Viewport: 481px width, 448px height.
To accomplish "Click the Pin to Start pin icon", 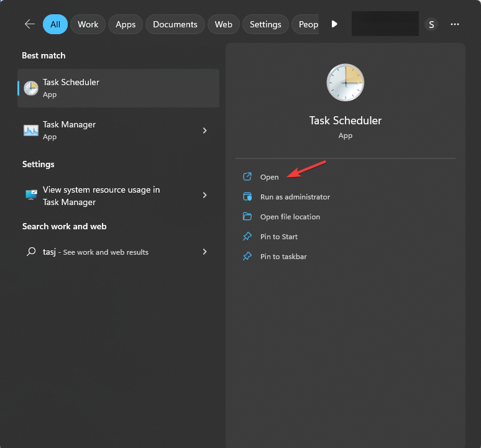I will tap(247, 236).
